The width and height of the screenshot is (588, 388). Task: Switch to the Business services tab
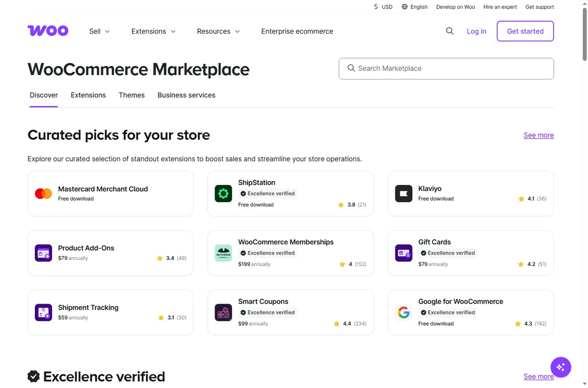pyautogui.click(x=186, y=95)
